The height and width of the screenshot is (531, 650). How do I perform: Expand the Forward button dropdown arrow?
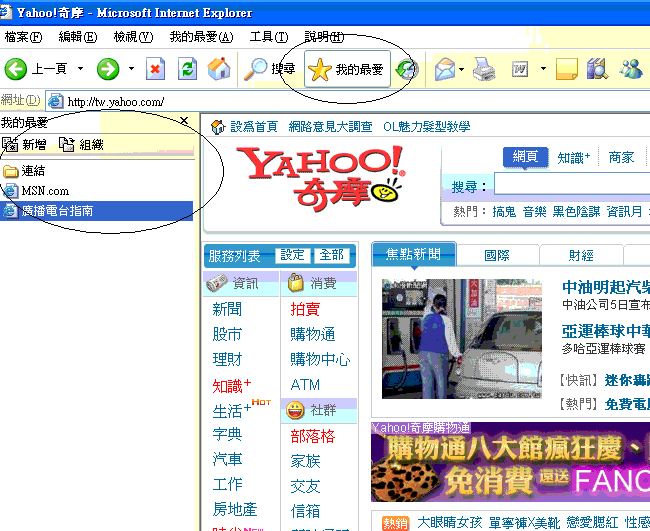[131, 69]
